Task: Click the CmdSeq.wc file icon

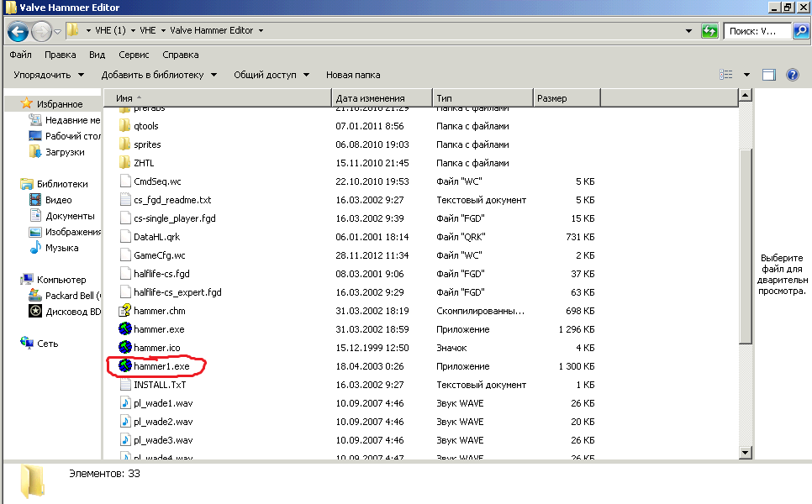Action: coord(124,181)
